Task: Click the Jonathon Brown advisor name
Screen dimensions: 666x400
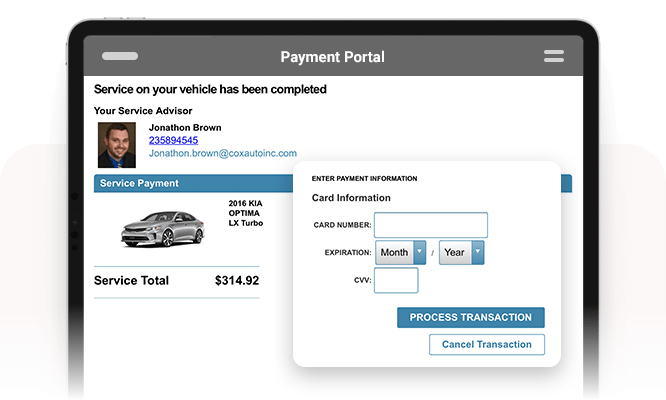Action: 185,128
